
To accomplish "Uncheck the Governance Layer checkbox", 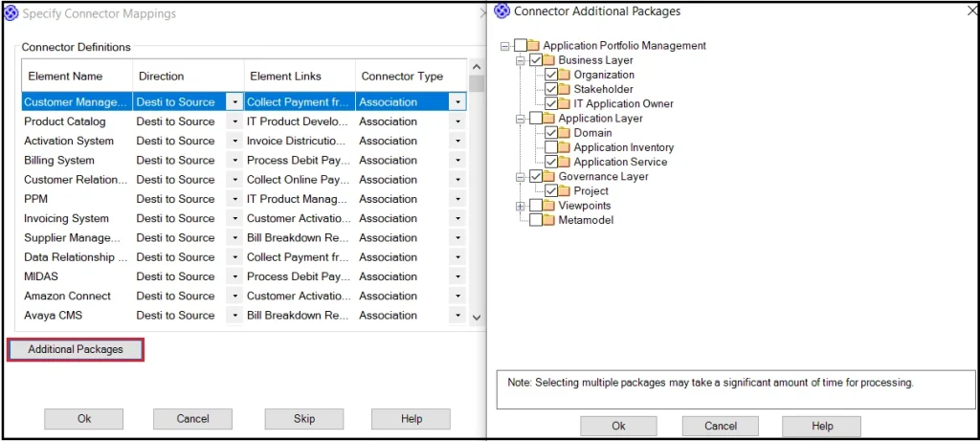I will 536,176.
